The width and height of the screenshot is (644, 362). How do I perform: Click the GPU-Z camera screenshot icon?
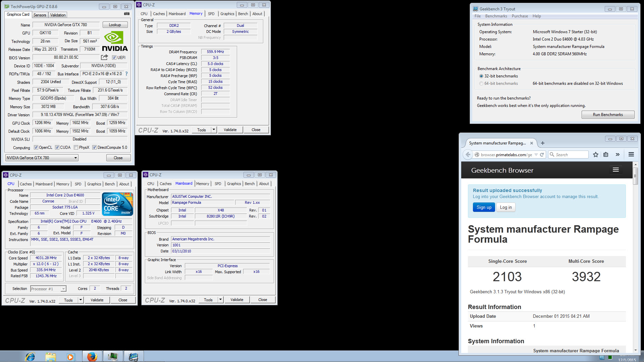(127, 14)
